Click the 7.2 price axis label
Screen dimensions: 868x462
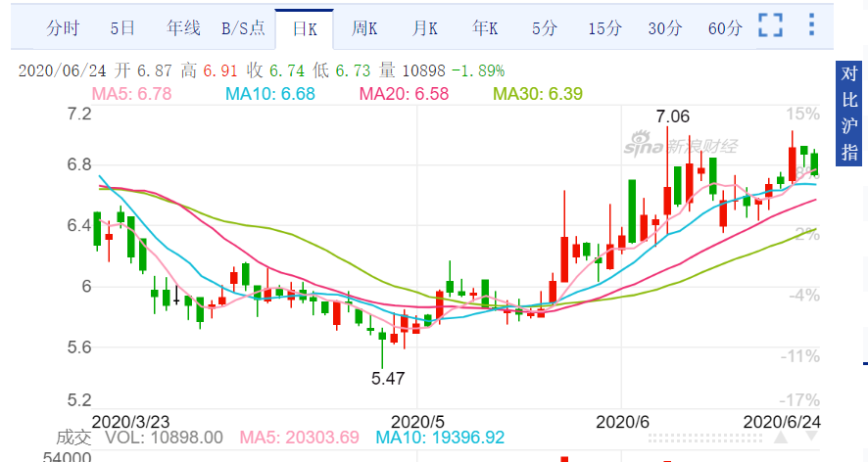[x=79, y=114]
